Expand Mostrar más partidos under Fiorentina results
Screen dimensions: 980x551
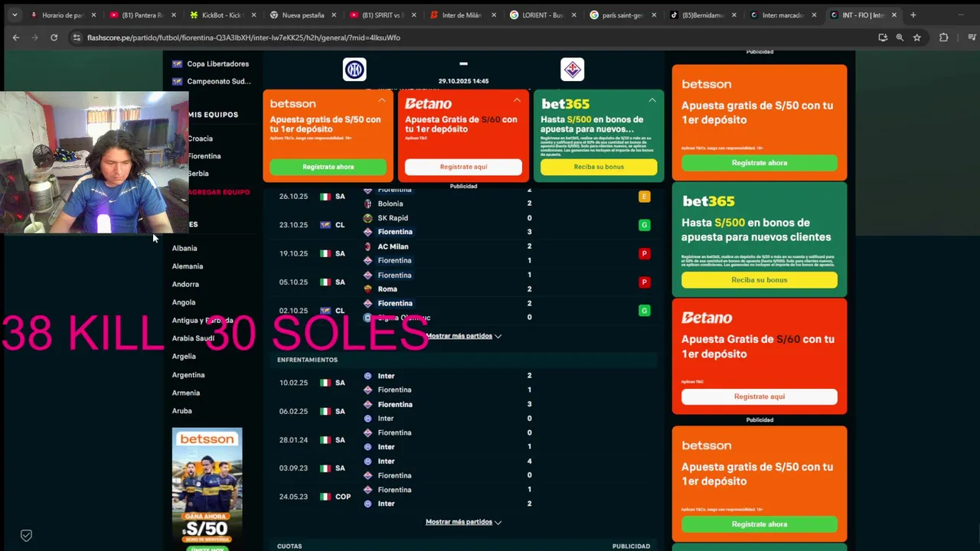tap(463, 336)
